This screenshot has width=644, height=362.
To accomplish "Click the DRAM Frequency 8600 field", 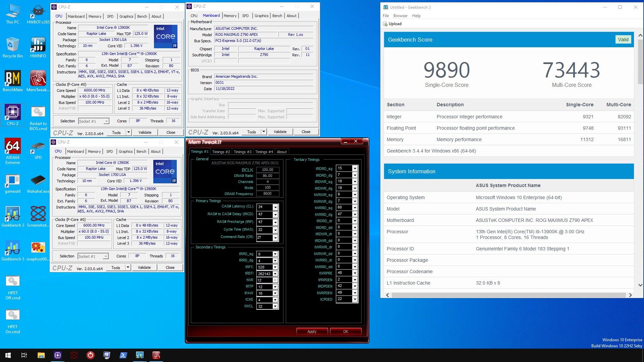I will pos(268,194).
